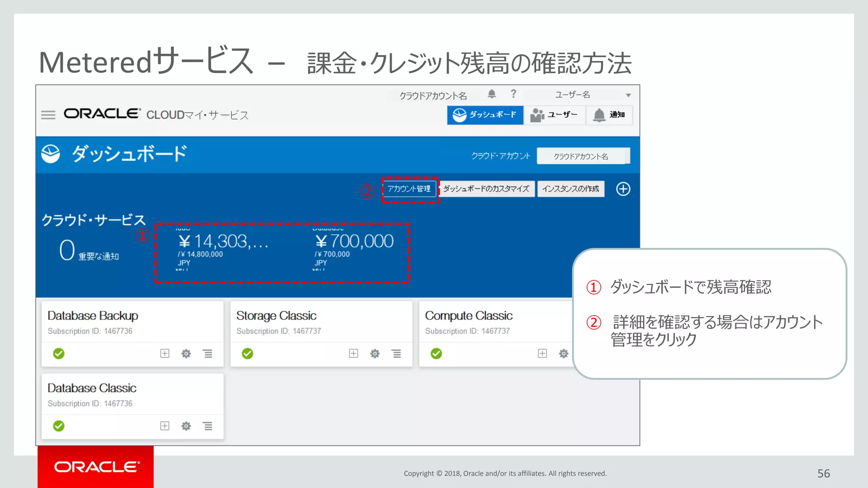Click ダッシュボードのカスタマイズ button

point(487,189)
